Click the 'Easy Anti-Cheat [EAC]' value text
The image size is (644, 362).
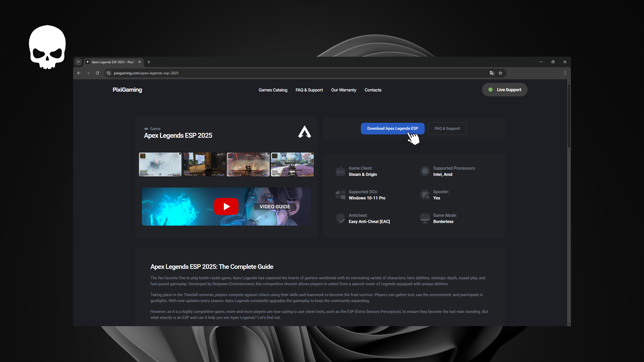tap(369, 222)
